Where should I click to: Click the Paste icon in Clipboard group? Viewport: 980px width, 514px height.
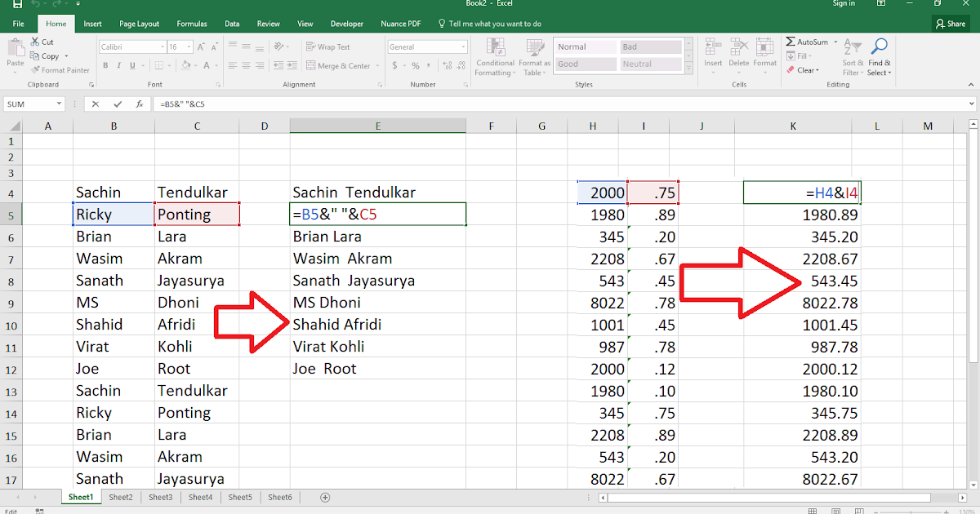(16, 47)
